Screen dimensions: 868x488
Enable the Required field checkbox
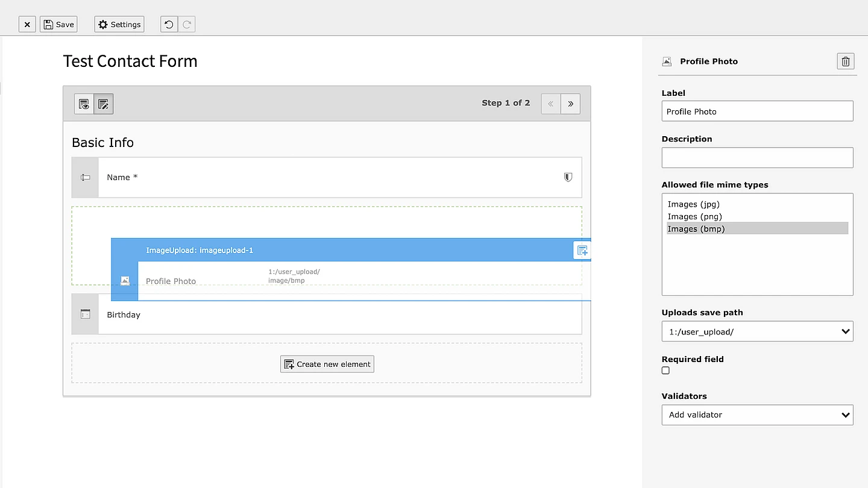coord(665,370)
